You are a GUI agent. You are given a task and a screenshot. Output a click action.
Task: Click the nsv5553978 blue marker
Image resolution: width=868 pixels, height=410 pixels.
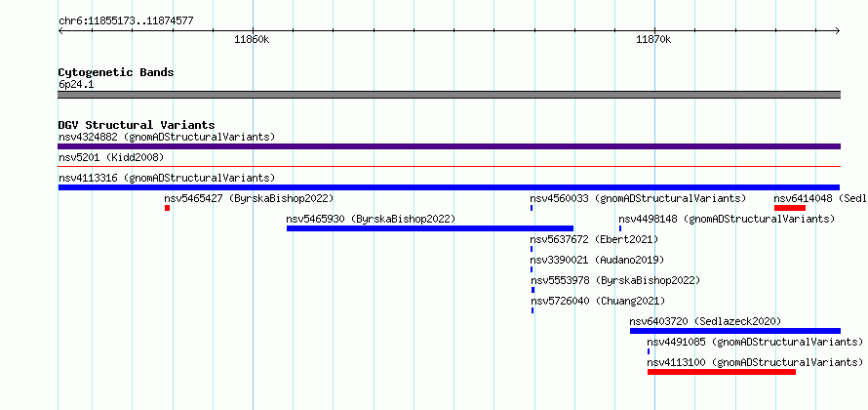click(533, 290)
